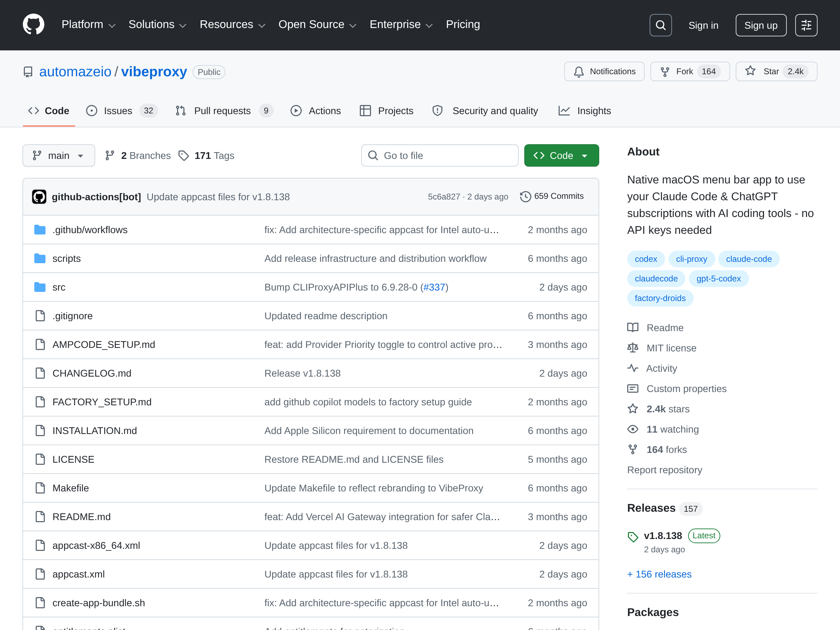The height and width of the screenshot is (630, 840).
Task: Click the branches icon beside 2 Branches
Action: point(110,156)
